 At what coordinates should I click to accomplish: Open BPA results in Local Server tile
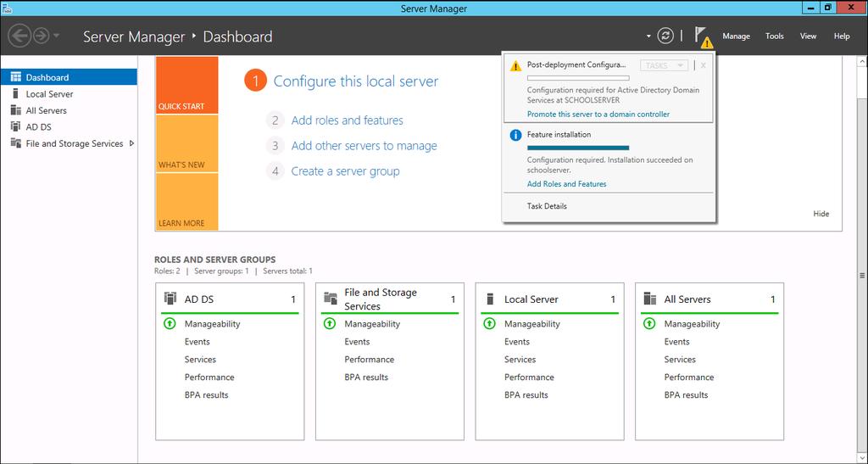pos(526,394)
